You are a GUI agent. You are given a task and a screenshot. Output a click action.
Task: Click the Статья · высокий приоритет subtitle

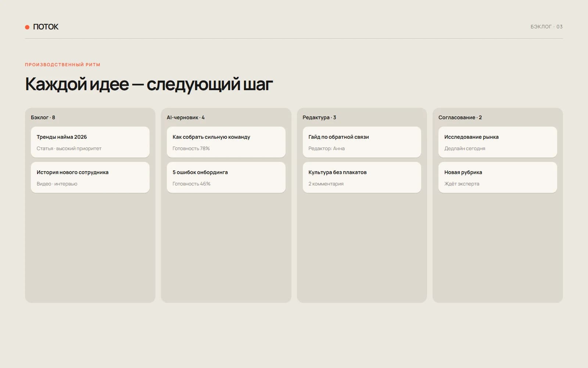pos(69,148)
